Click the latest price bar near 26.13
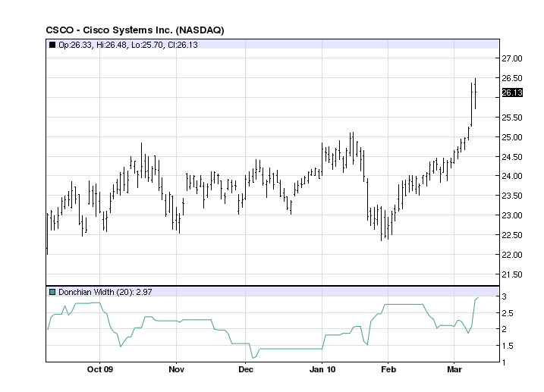The width and height of the screenshot is (544, 392). pos(475,93)
